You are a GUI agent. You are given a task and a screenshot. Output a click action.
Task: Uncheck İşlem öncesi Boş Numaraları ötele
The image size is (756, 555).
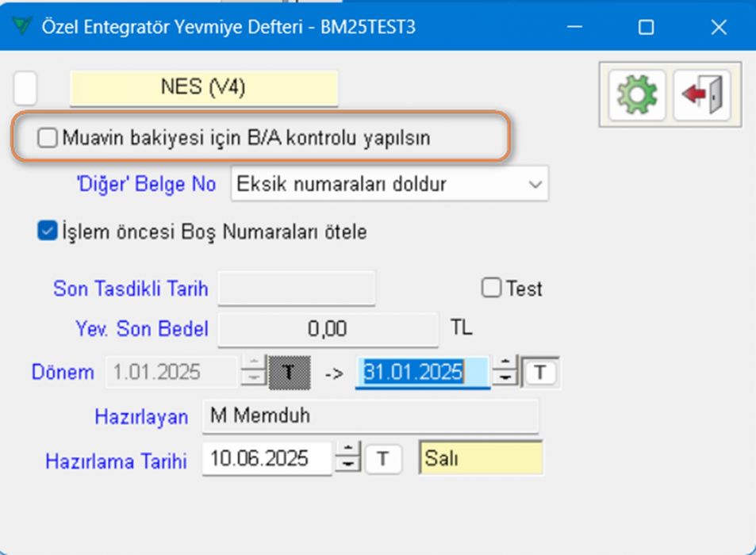pos(48,232)
